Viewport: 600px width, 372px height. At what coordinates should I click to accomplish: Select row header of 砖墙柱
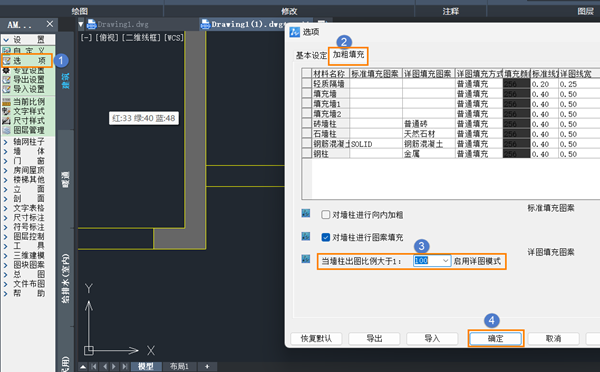coord(307,124)
